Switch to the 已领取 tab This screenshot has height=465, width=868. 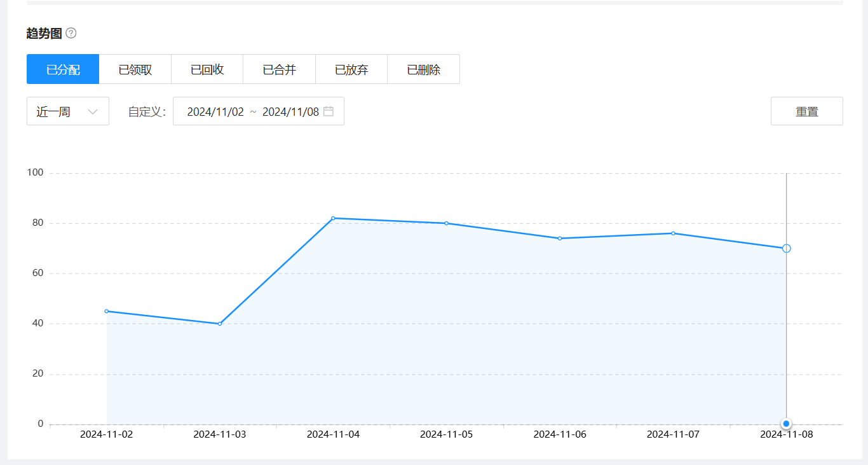135,69
